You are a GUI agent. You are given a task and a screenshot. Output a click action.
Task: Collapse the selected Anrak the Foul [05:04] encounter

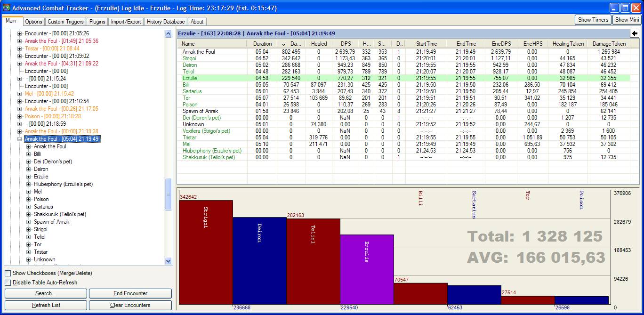point(20,139)
